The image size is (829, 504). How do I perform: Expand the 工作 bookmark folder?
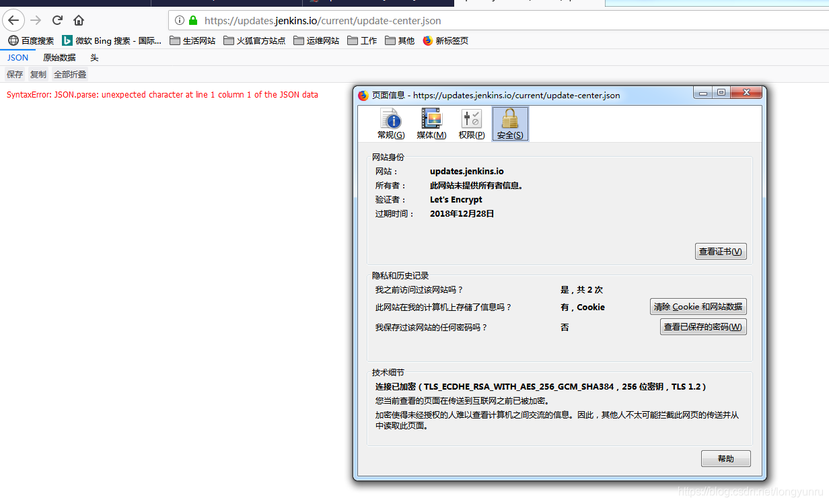[362, 40]
